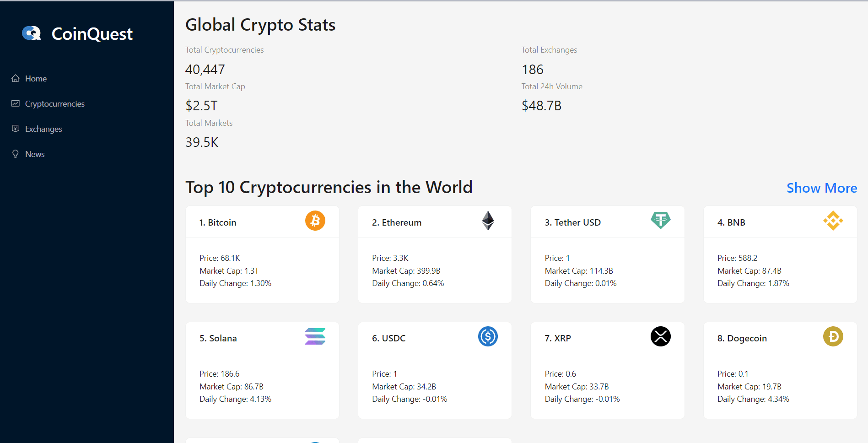Click Tether Market Cap 114.3B text
The height and width of the screenshot is (443, 868).
579,271
